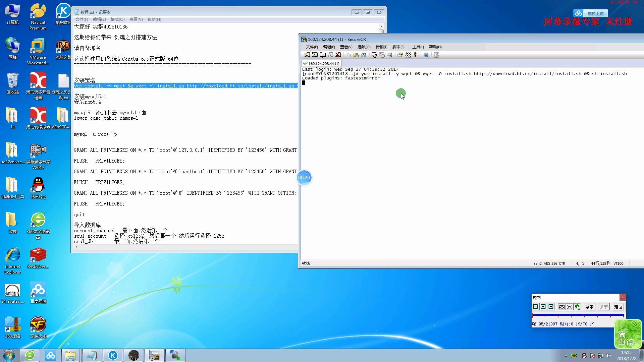
Task: Click full-screen view icon in 控制 panel
Action: (570, 307)
